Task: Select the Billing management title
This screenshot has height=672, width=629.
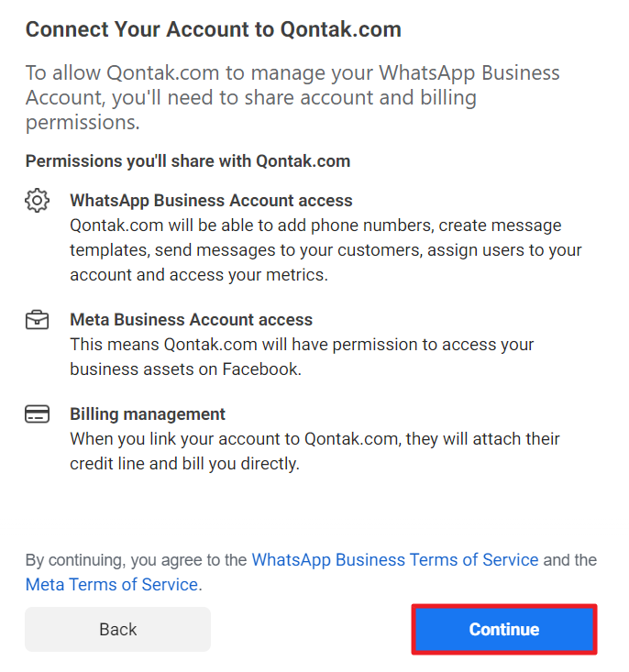Action: click(x=148, y=414)
